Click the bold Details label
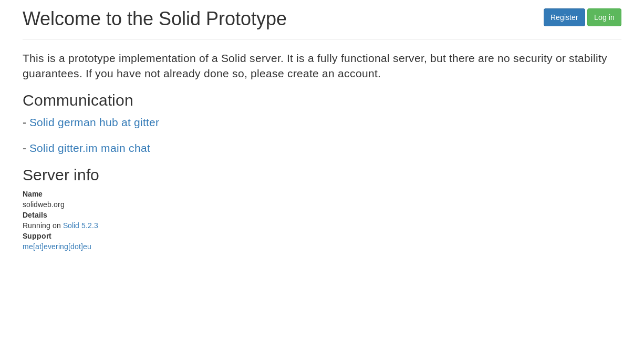The width and height of the screenshot is (644, 349). (35, 215)
